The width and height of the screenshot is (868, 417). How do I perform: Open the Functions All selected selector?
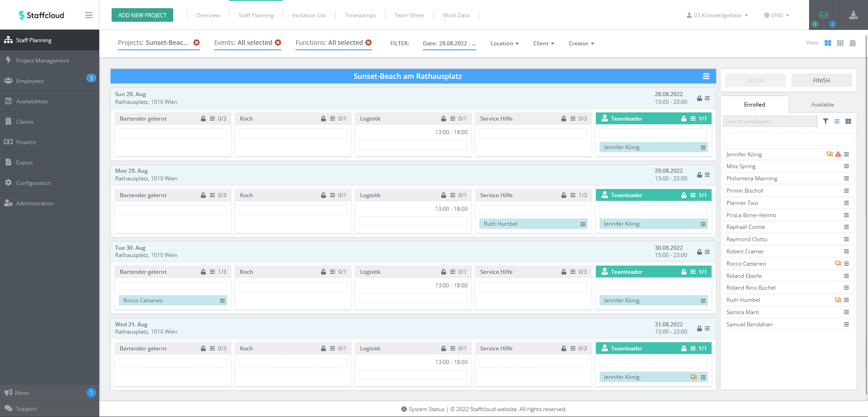click(329, 43)
